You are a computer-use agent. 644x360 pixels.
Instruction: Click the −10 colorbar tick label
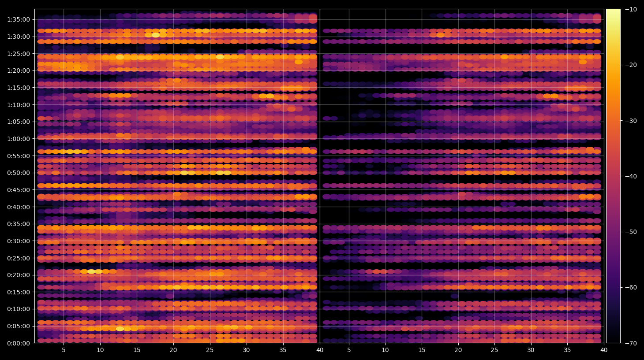[x=631, y=9]
